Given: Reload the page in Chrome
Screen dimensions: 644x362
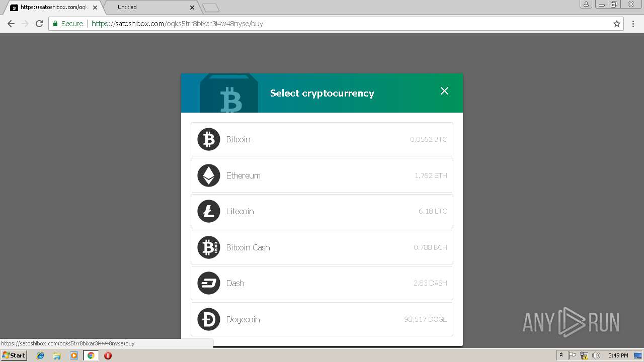Looking at the screenshot, I should pos(39,24).
